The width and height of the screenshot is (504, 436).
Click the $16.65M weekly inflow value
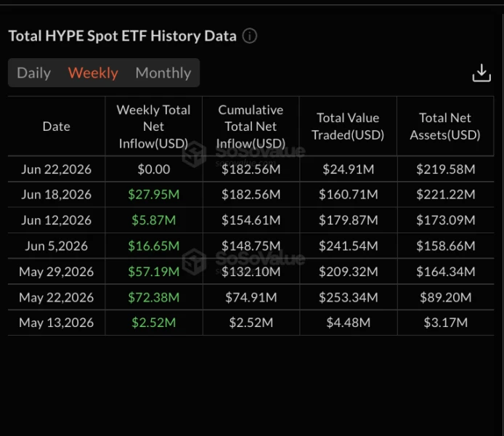click(154, 246)
